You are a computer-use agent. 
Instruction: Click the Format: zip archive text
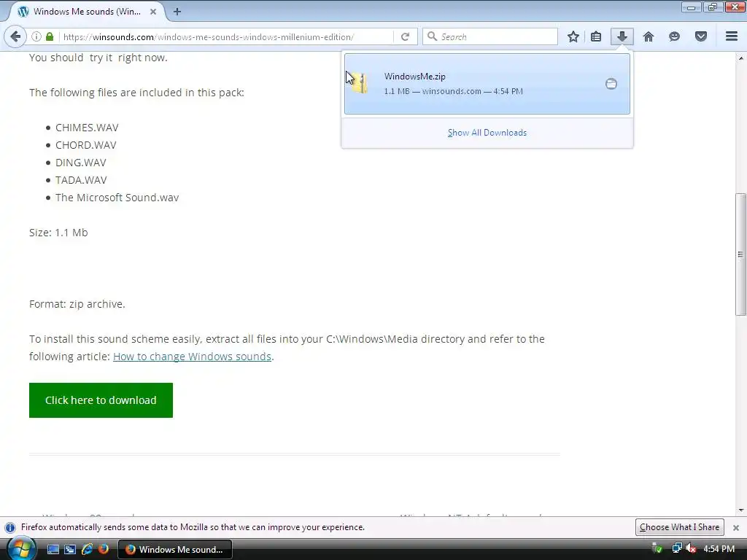pos(77,304)
